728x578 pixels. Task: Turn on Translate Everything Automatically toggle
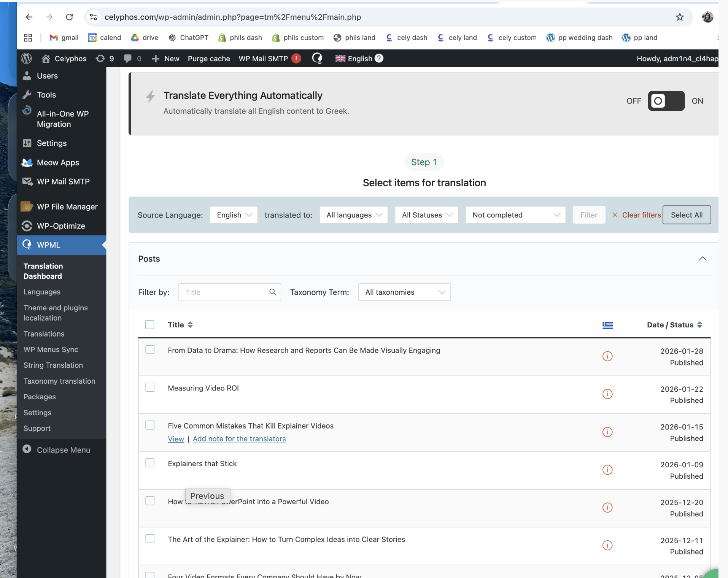(x=666, y=101)
